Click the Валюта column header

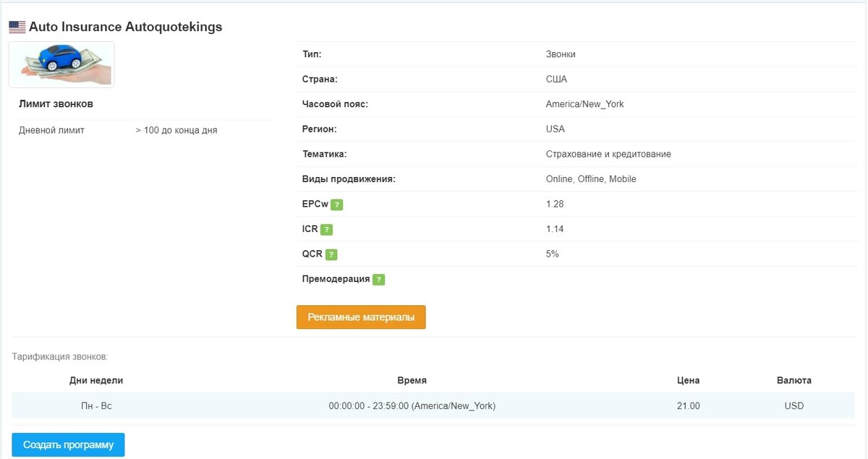[x=794, y=380]
